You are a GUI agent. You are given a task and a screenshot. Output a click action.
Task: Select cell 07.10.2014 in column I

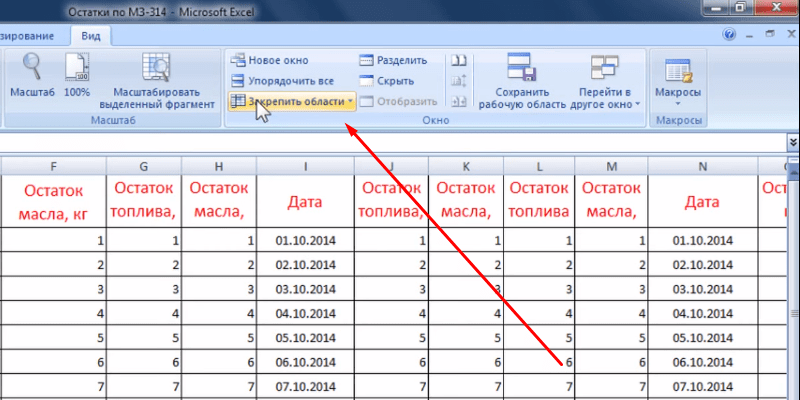(305, 387)
